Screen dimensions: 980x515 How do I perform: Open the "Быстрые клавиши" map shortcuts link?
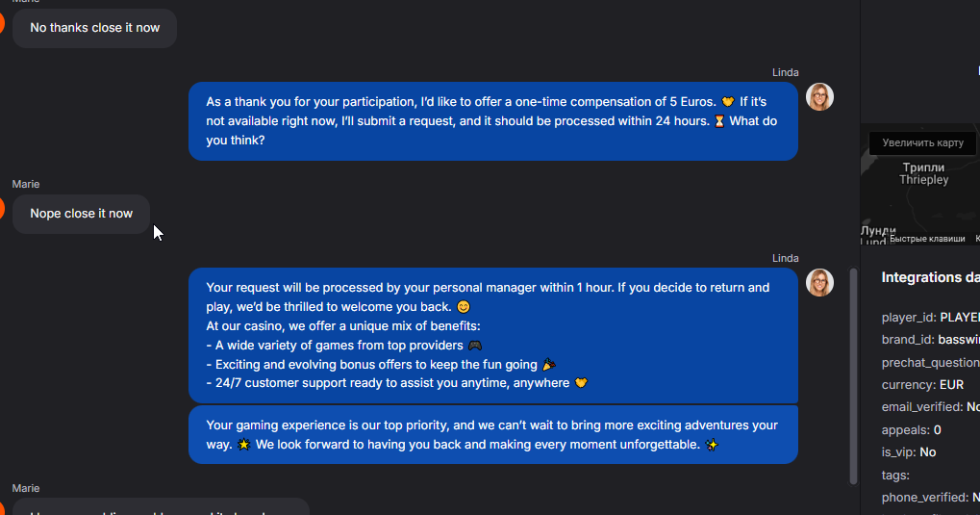[x=927, y=239]
